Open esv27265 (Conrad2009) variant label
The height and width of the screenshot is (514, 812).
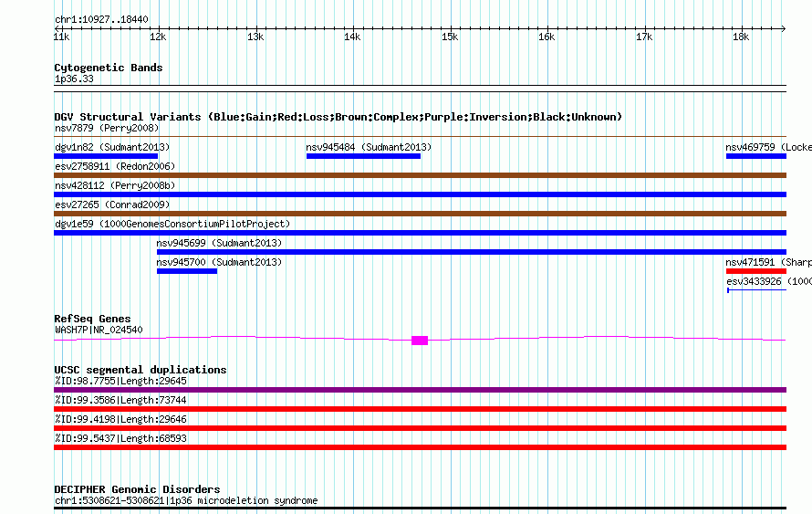(x=112, y=205)
